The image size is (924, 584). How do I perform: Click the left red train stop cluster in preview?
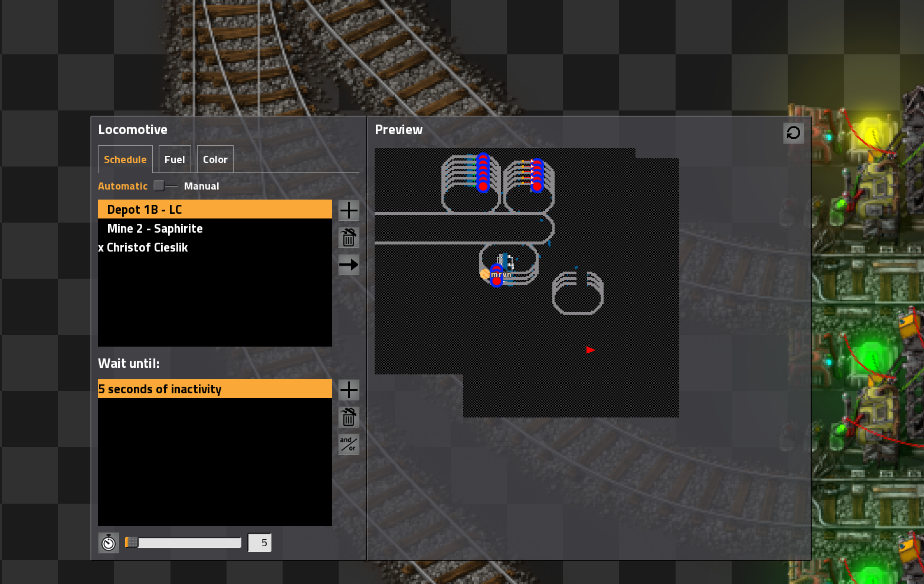483,172
